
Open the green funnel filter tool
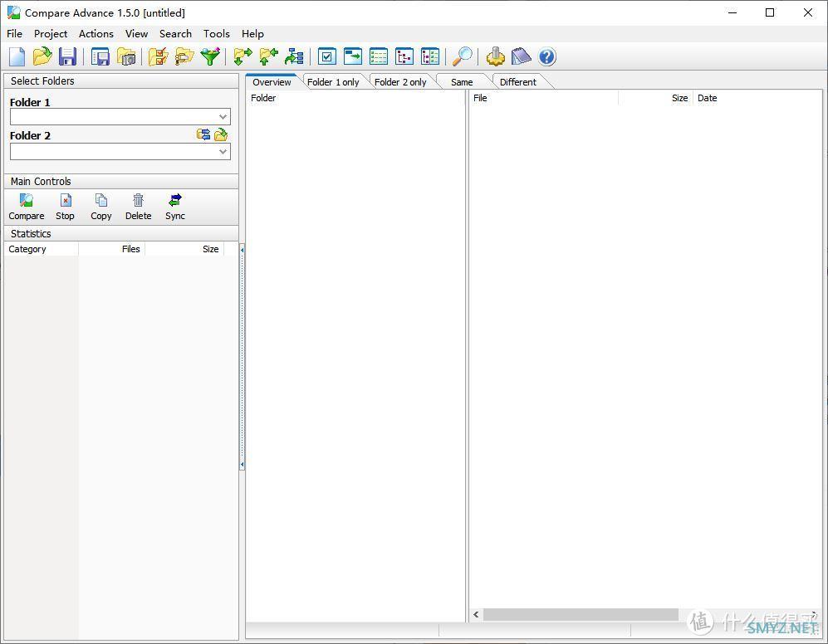click(x=210, y=56)
